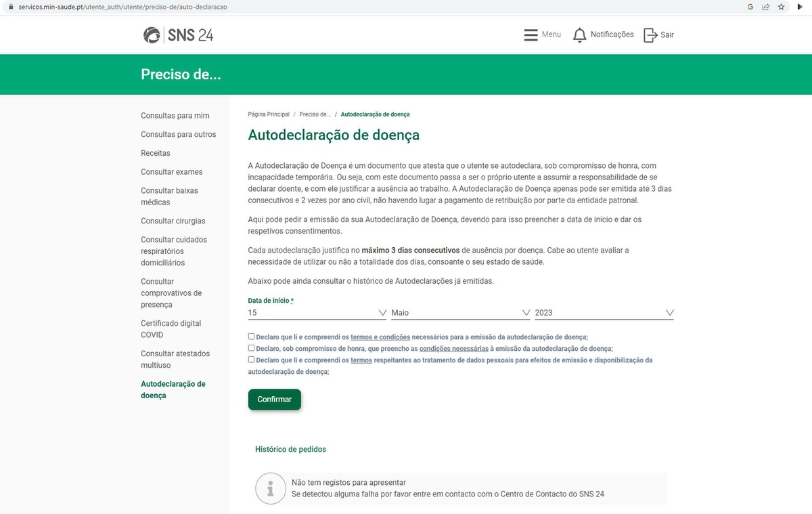Go to Página Principal breadcrumb
Screen dimensions: 812x514
[269, 114]
